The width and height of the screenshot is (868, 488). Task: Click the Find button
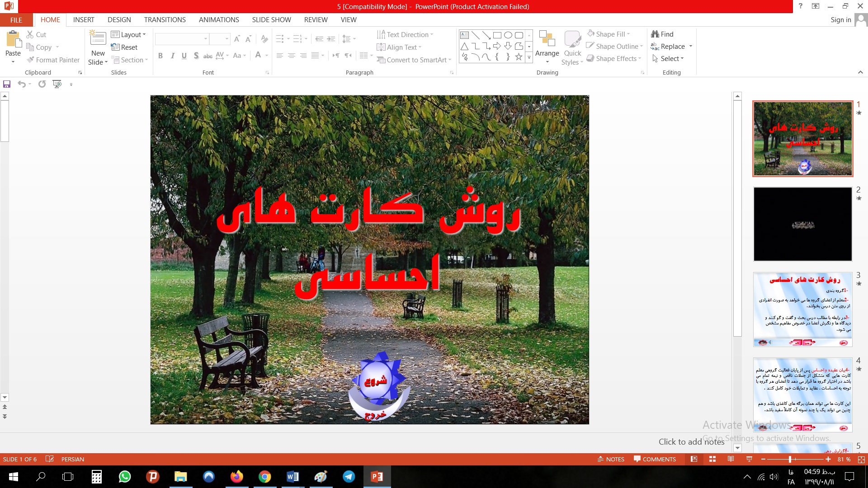click(x=663, y=34)
